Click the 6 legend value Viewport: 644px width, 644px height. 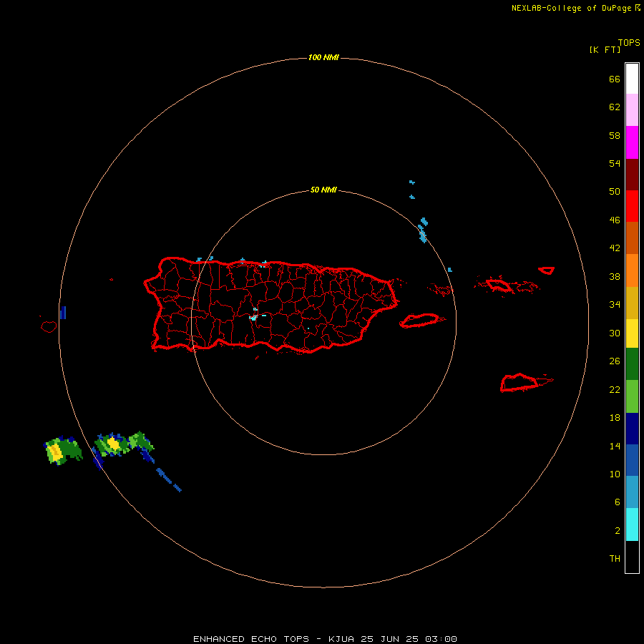618,502
